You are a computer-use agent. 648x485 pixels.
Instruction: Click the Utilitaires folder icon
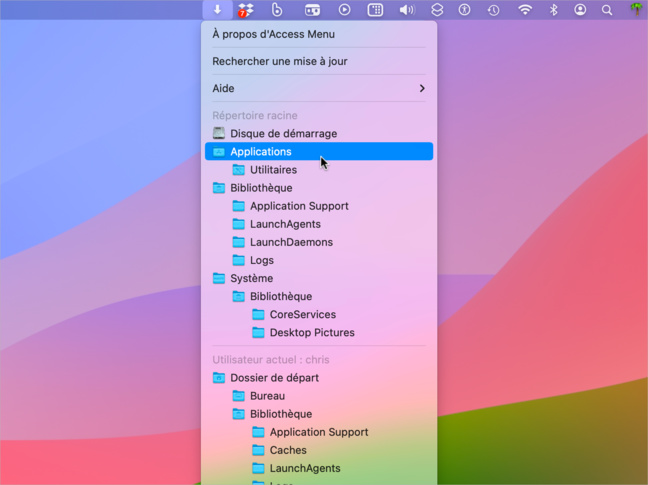(238, 169)
